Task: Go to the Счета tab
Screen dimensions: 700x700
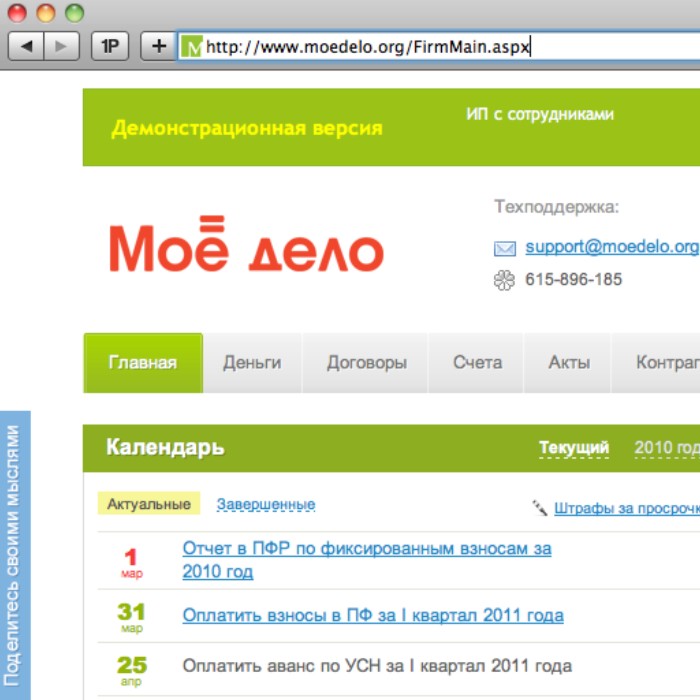Action: click(x=477, y=363)
